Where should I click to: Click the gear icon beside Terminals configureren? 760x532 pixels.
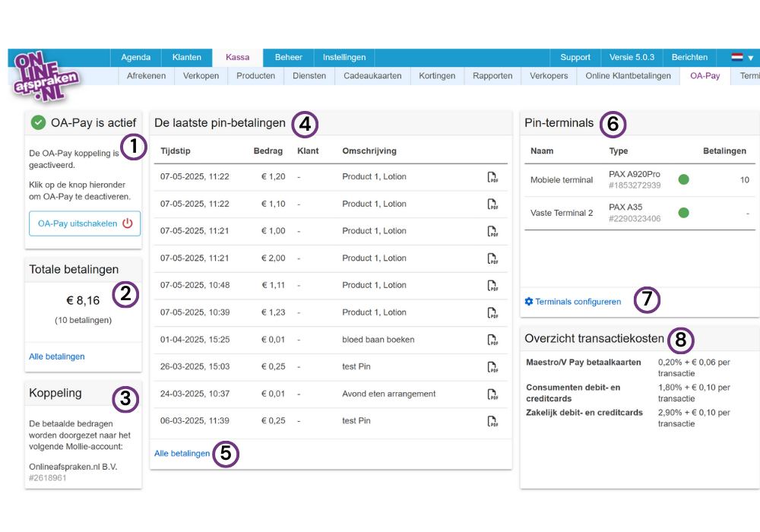point(528,301)
